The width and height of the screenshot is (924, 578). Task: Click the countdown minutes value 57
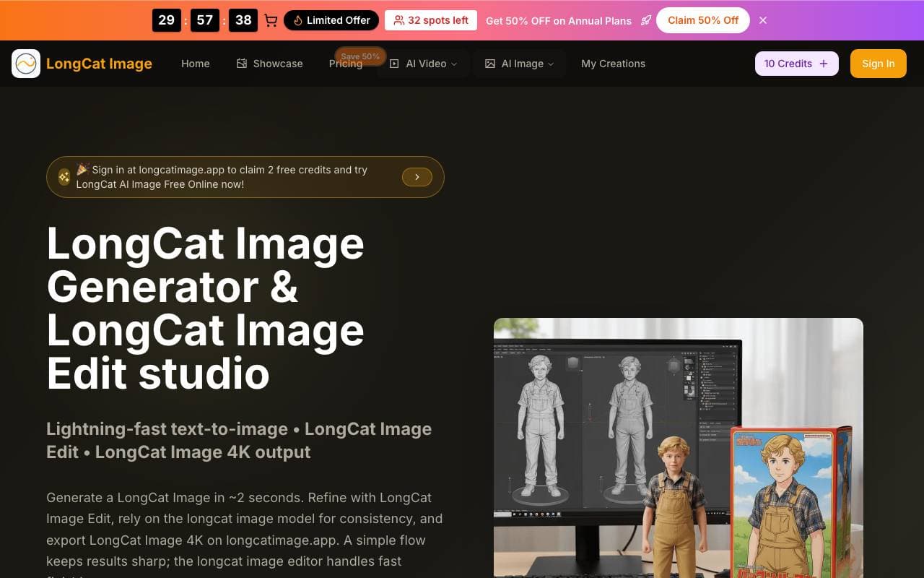(205, 20)
